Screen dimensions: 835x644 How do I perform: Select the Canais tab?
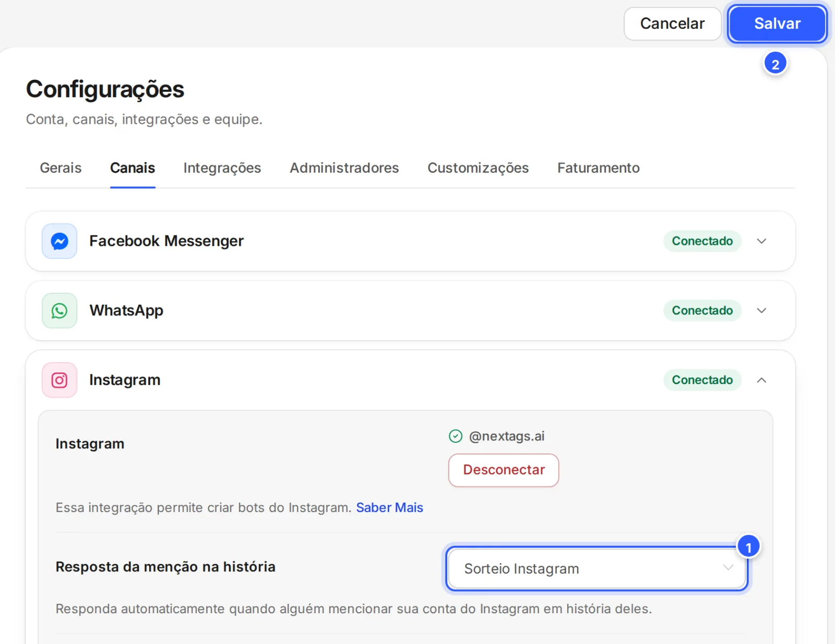coord(133,168)
